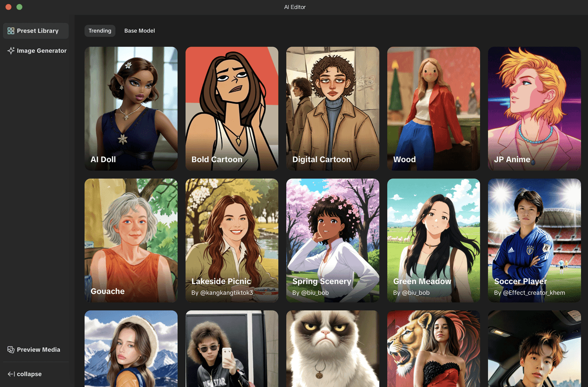Choose the snowy mountain girl preset
This screenshot has height=387, width=588.
131,349
